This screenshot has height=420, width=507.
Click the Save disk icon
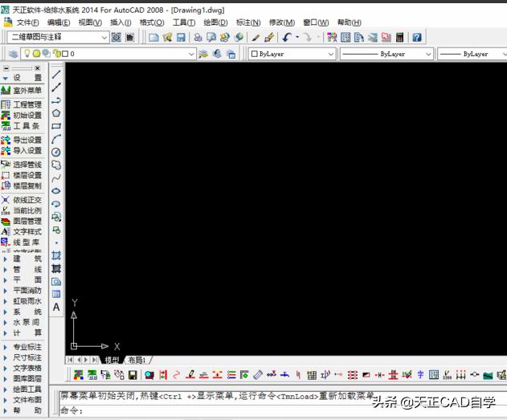181,37
